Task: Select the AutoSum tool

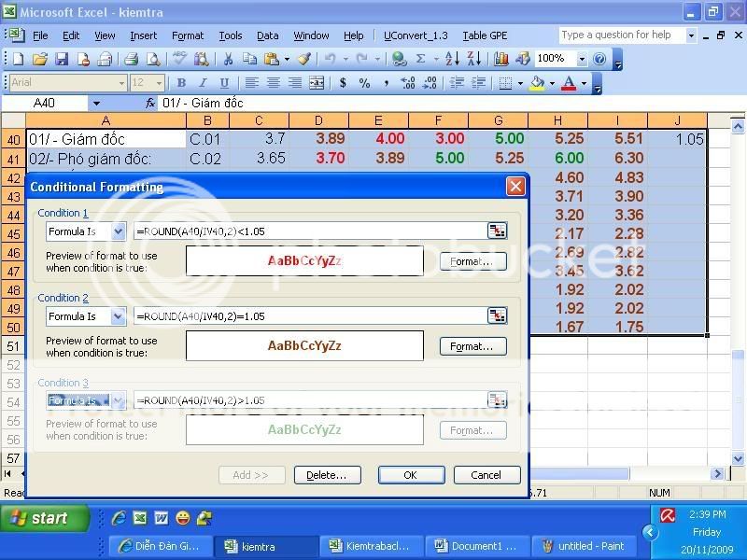Action: coord(419,59)
